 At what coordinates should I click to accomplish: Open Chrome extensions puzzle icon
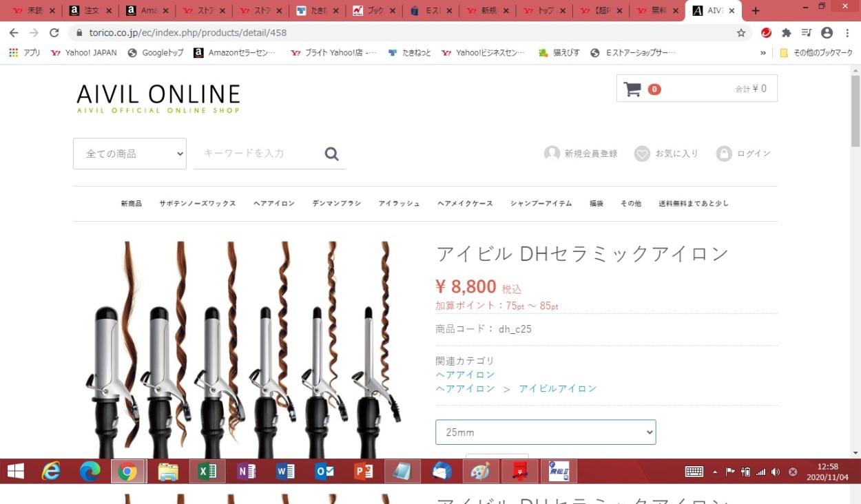click(x=786, y=33)
